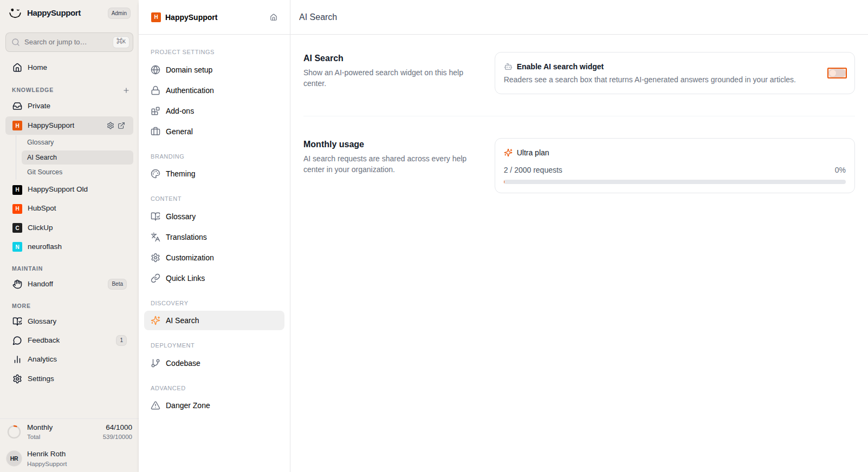Open Glossary under CONTENT settings
This screenshot has width=868, height=472.
[x=214, y=217]
